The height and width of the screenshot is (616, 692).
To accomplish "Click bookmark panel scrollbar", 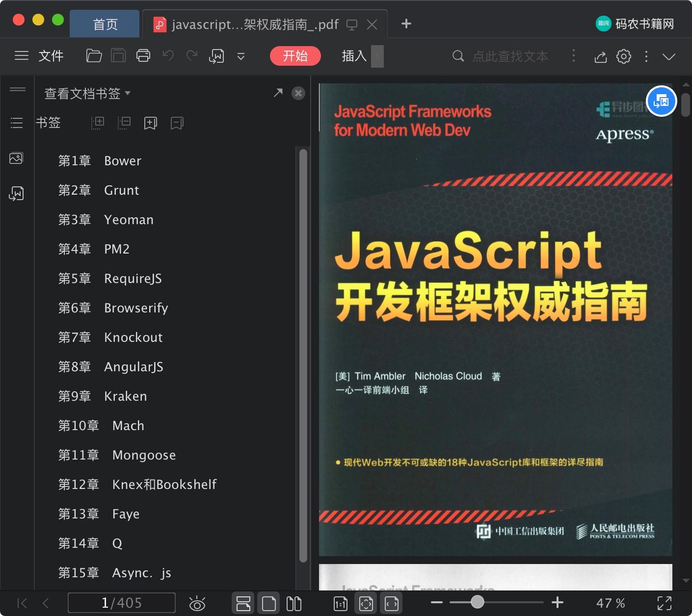I will [x=303, y=356].
